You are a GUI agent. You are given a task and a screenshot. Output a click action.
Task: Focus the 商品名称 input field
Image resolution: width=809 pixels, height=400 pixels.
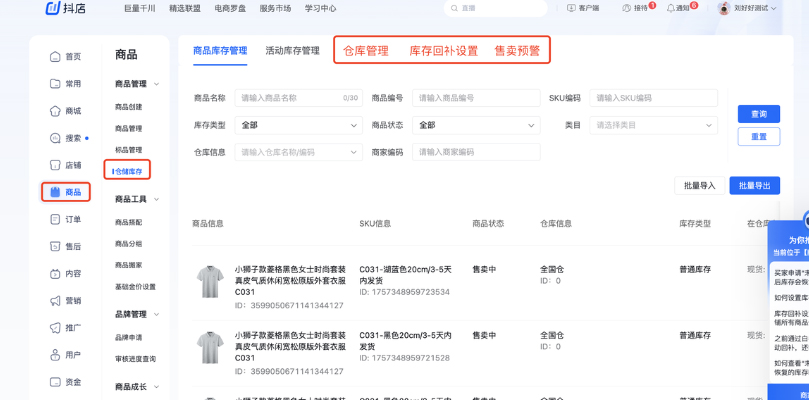[299, 98]
